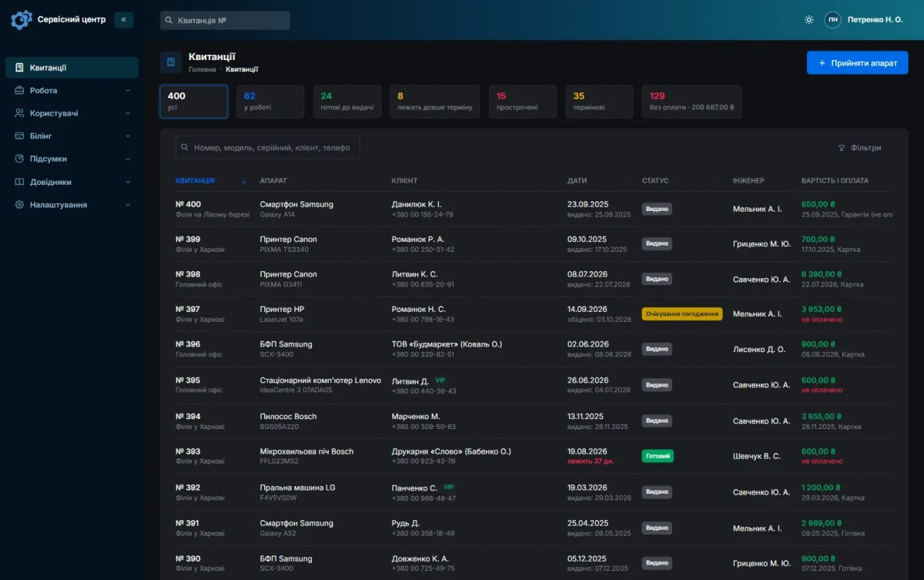Sort by the Дати column header
924x580 pixels.
pyautogui.click(x=577, y=181)
